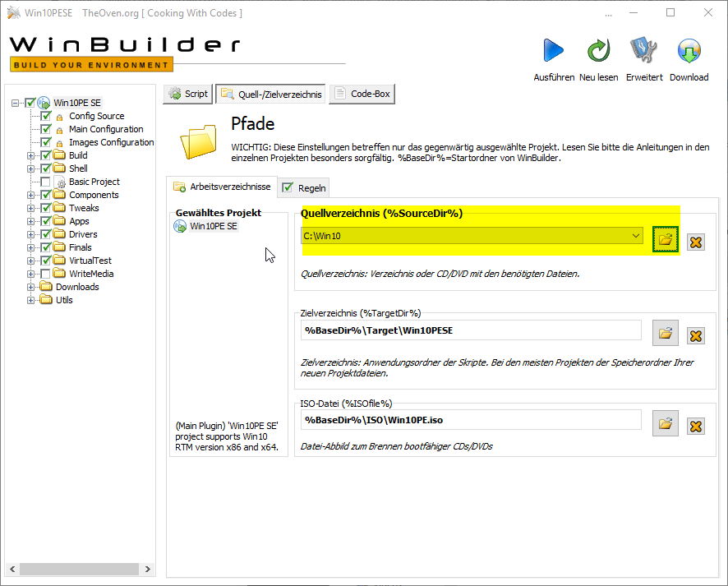728x586 pixels.
Task: Uncheck the Win10PE SE root checkbox
Action: [30, 103]
